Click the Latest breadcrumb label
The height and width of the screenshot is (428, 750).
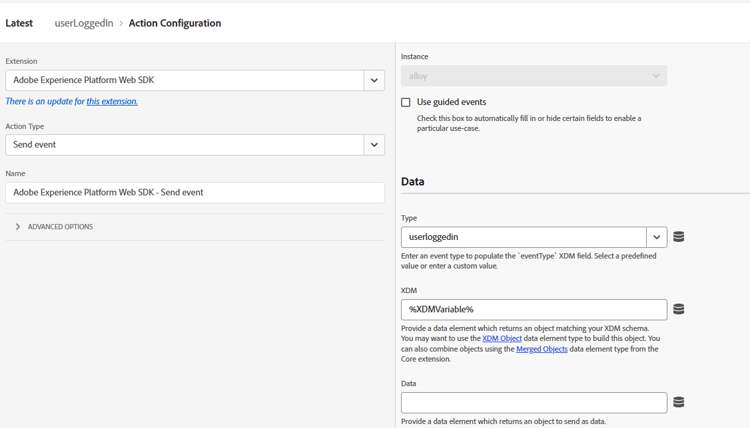19,23
